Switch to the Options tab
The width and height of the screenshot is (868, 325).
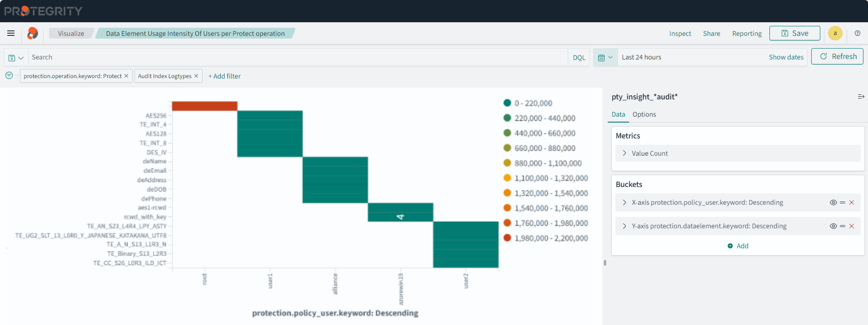pos(644,114)
